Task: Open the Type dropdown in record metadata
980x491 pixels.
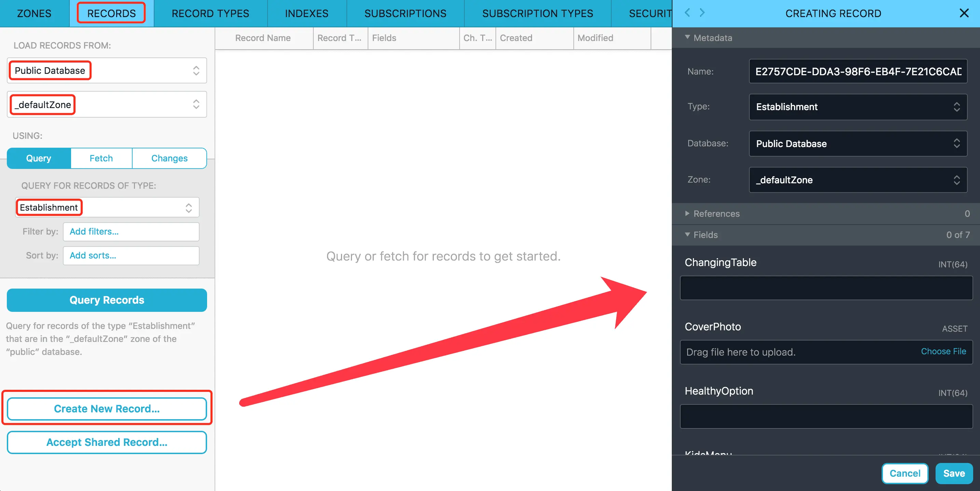Action: (858, 107)
